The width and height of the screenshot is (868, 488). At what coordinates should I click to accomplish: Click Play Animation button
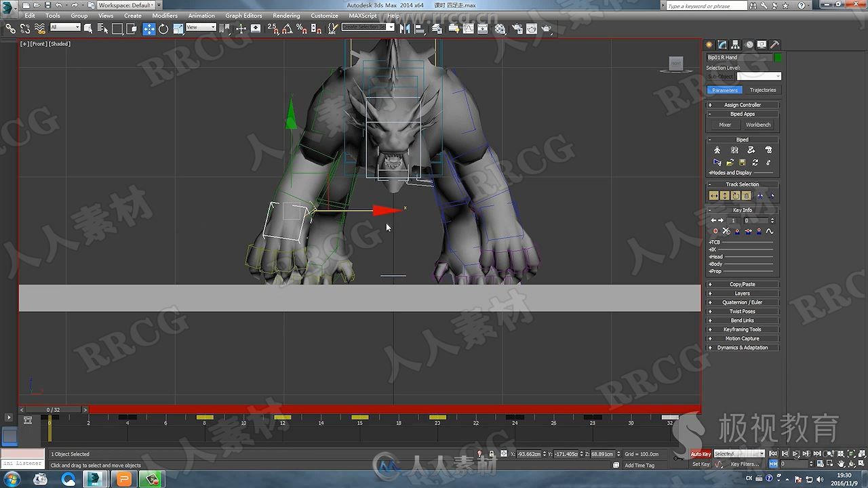coord(795,453)
